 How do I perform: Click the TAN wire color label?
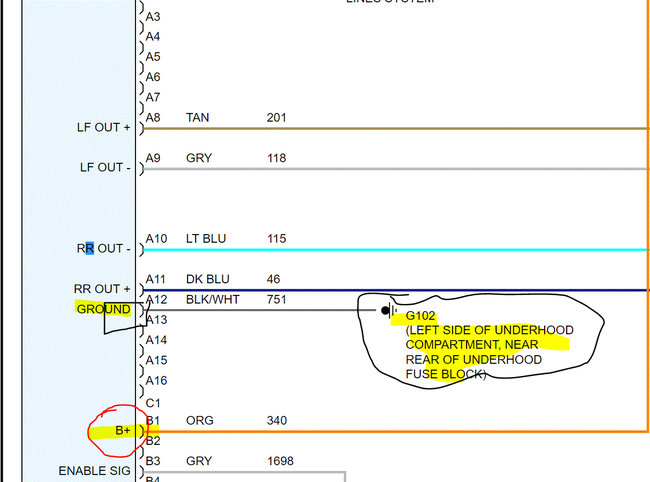(x=197, y=117)
